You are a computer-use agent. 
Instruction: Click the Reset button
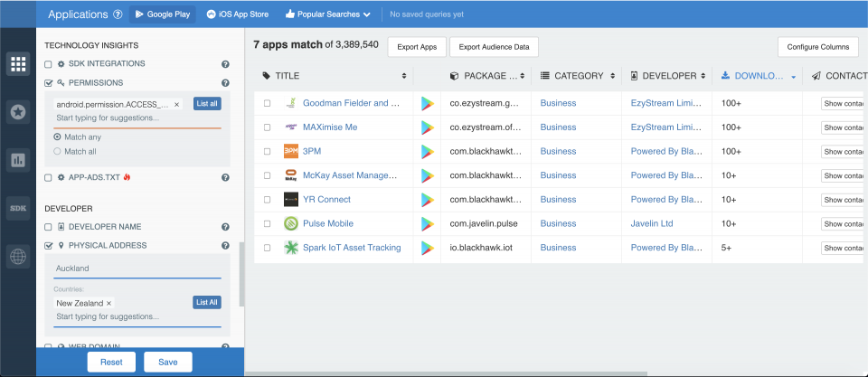pyautogui.click(x=111, y=362)
